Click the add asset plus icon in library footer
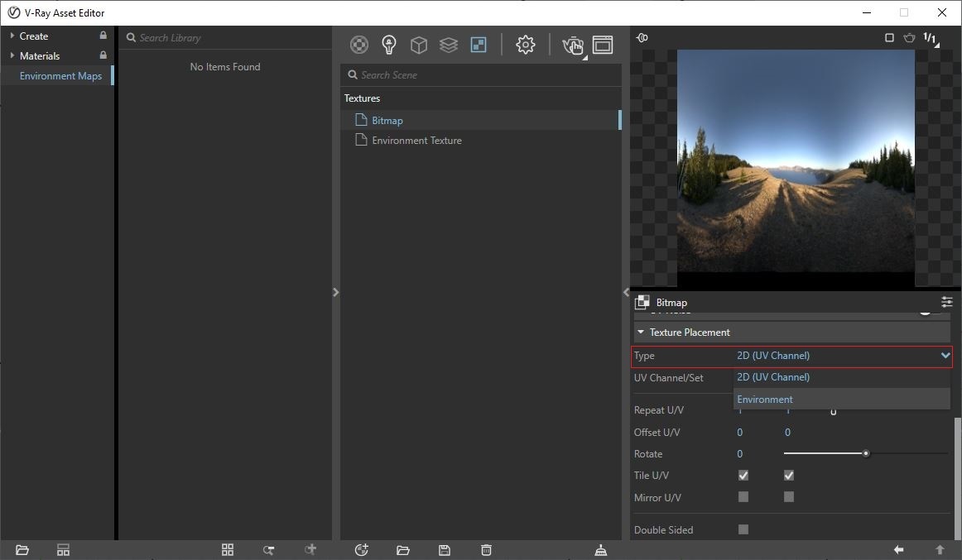The image size is (962, 560). coord(310,549)
